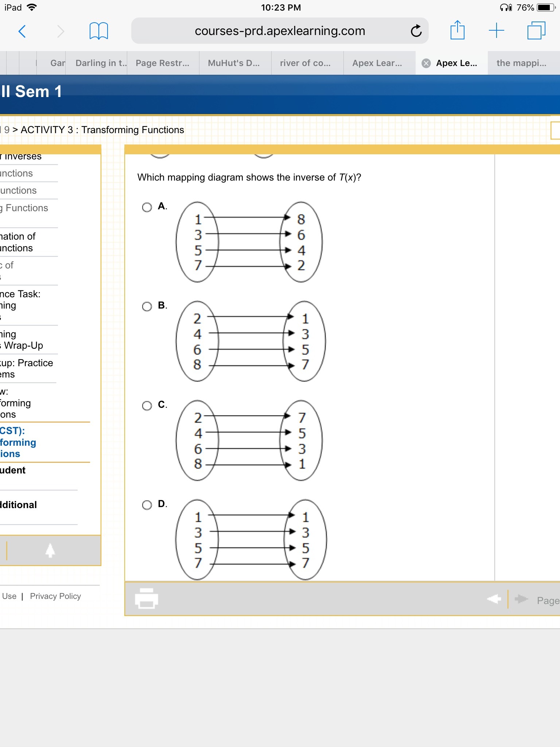The height and width of the screenshot is (747, 560).
Task: Add a new tab with plus icon
Action: pyautogui.click(x=496, y=30)
